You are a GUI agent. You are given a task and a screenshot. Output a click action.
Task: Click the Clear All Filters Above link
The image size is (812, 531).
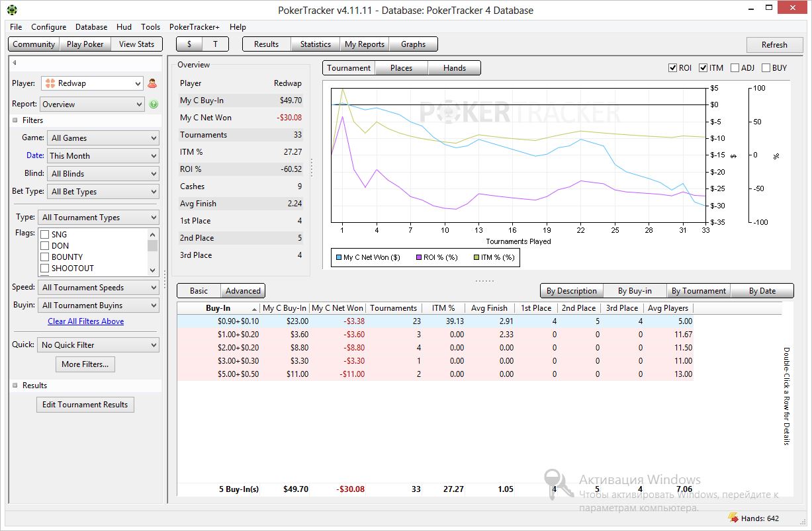pos(85,321)
